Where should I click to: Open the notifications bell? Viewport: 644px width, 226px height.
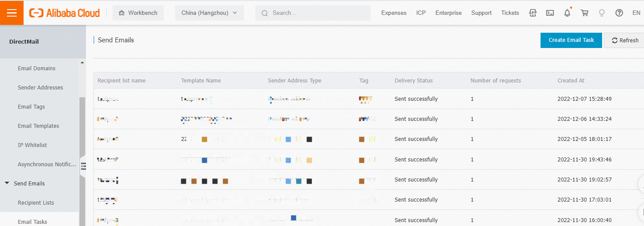[x=567, y=13]
